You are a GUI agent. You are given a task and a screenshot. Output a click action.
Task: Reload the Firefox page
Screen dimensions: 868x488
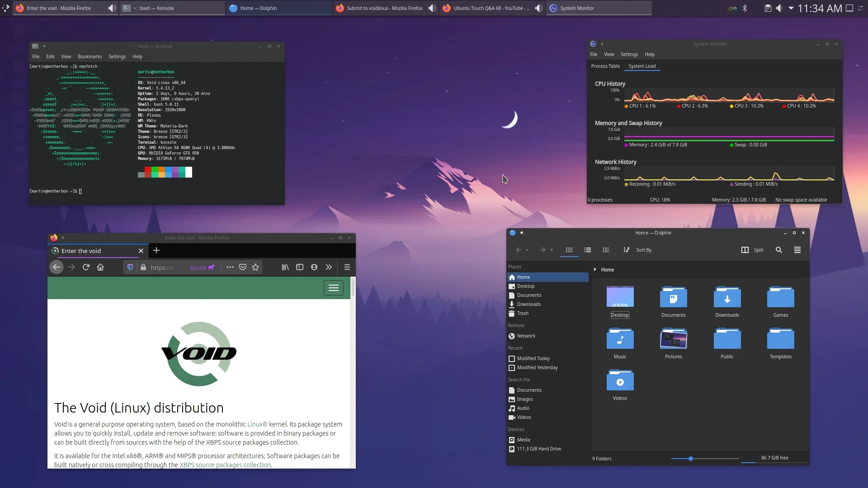pyautogui.click(x=86, y=267)
